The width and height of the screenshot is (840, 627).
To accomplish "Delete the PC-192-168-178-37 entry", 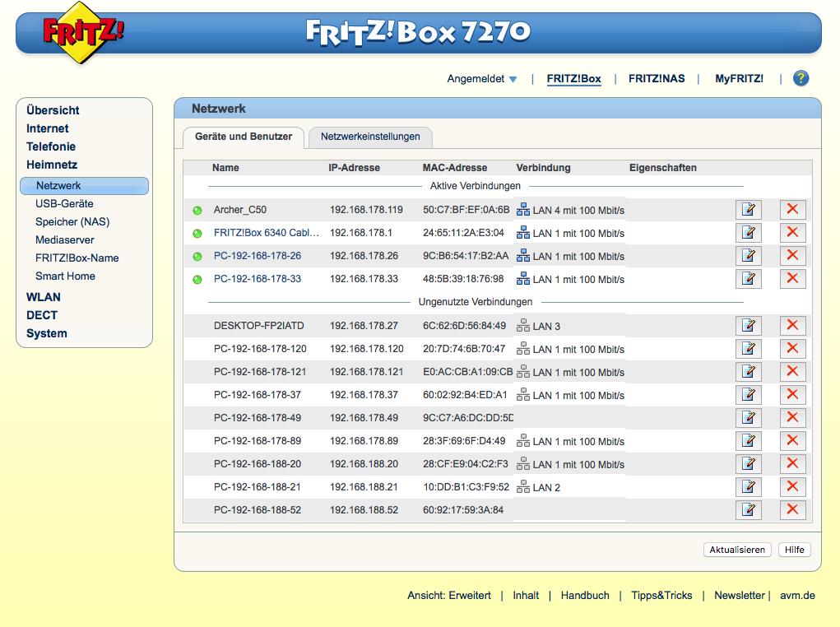I will (x=792, y=394).
